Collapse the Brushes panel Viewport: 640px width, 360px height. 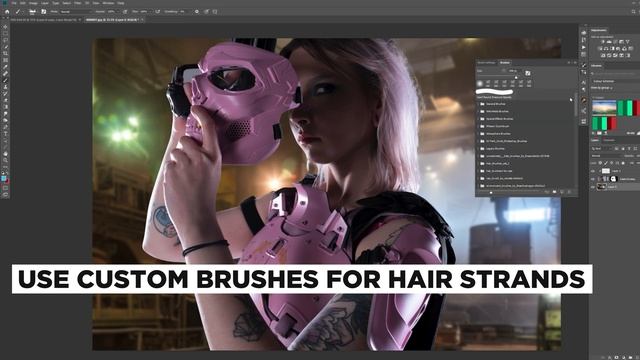tap(569, 62)
